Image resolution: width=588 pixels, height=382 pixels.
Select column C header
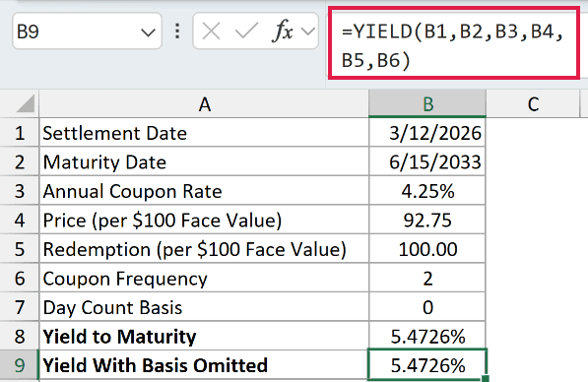click(533, 103)
